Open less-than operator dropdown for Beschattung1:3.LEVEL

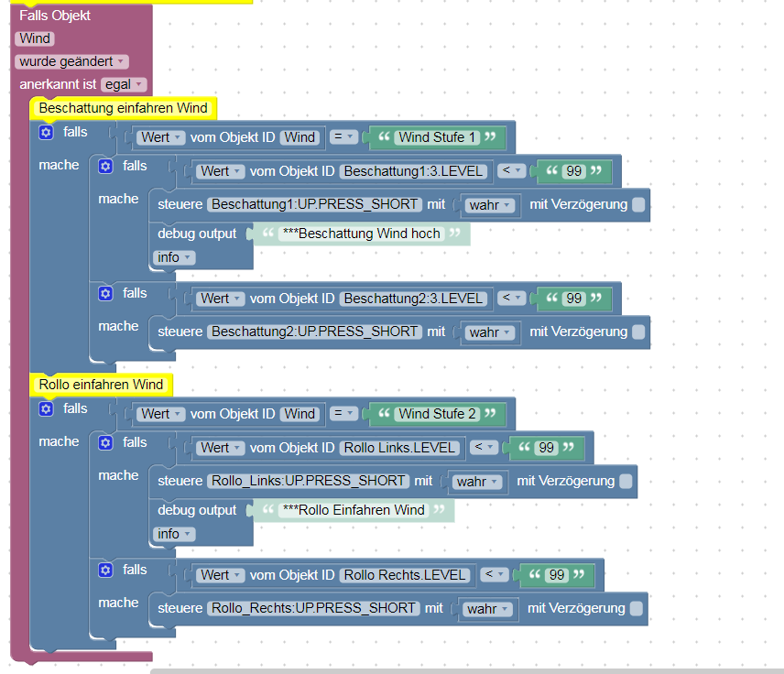(511, 170)
